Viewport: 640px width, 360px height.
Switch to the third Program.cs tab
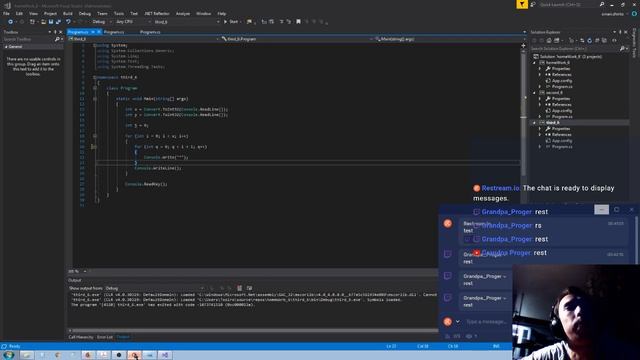pos(150,32)
